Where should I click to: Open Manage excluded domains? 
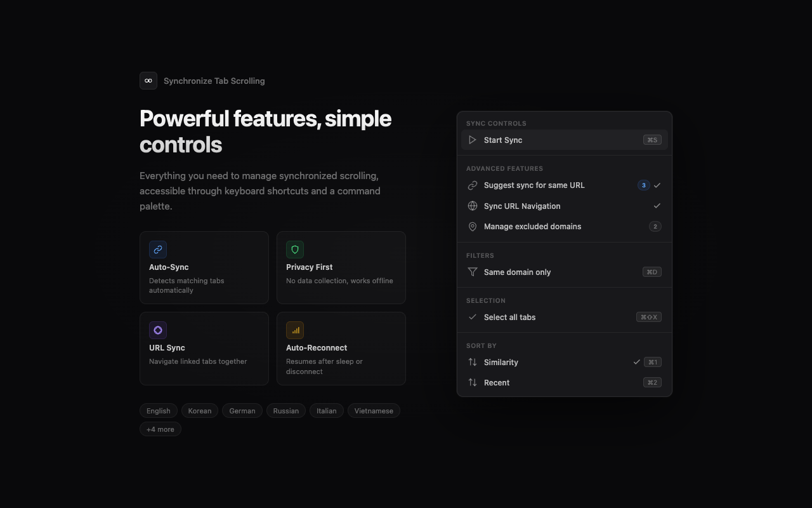[x=565, y=226]
